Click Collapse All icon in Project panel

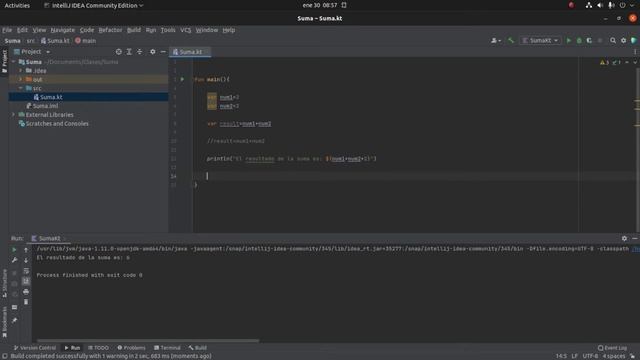pos(140,52)
